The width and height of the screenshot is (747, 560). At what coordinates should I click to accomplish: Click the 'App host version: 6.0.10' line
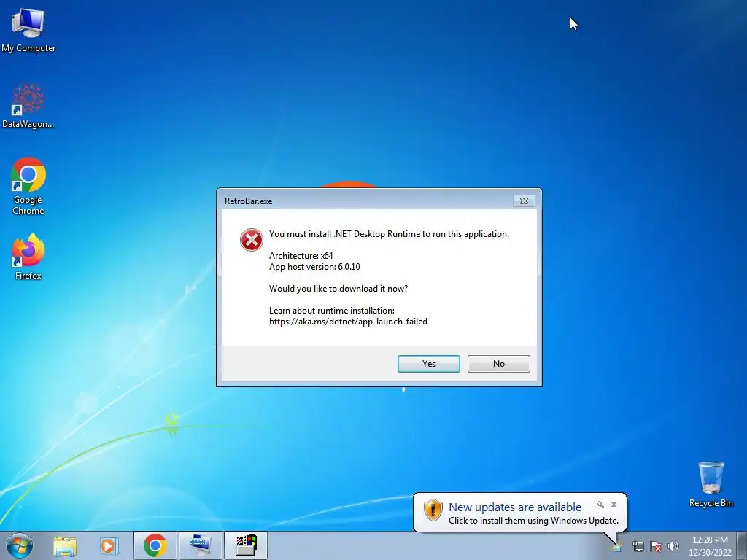[314, 267]
